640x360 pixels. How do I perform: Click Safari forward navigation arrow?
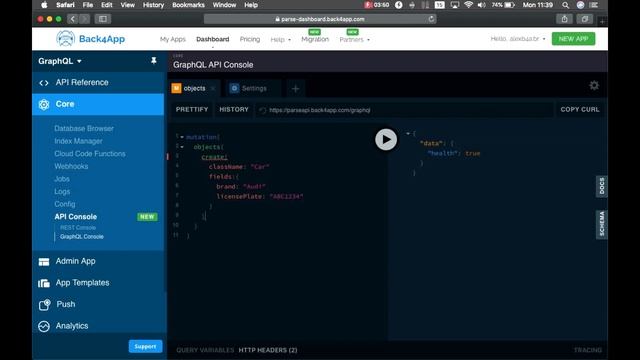[84, 19]
